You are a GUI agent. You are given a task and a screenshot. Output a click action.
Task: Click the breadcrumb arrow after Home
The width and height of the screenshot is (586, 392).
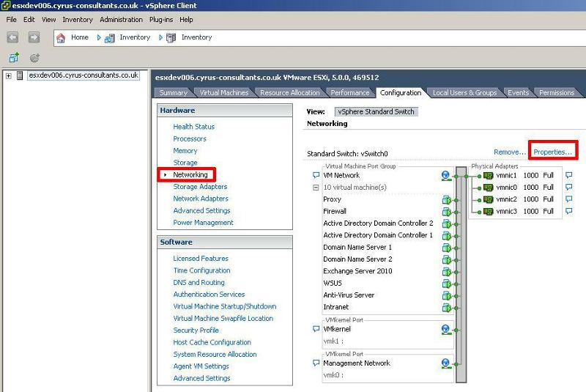tap(99, 37)
